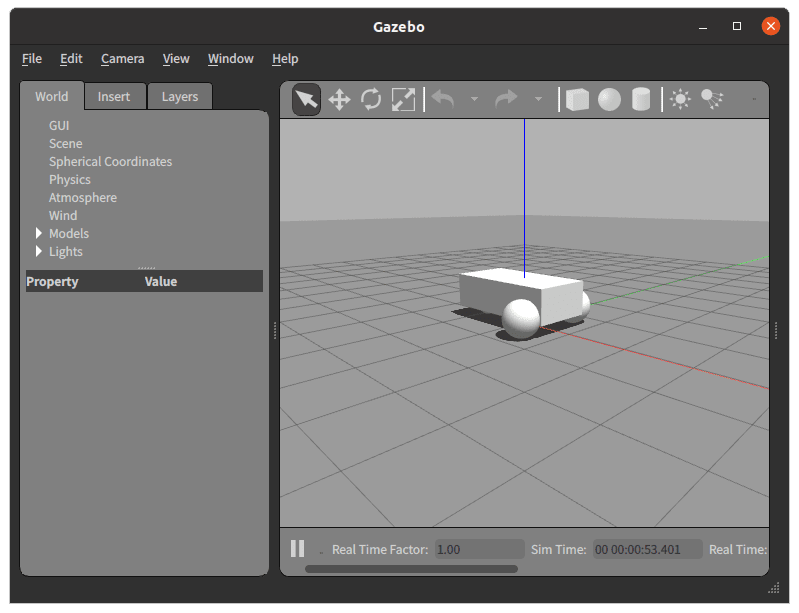Select Physics in the world tree
Image resolution: width=799 pixels, height=613 pixels.
[70, 180]
